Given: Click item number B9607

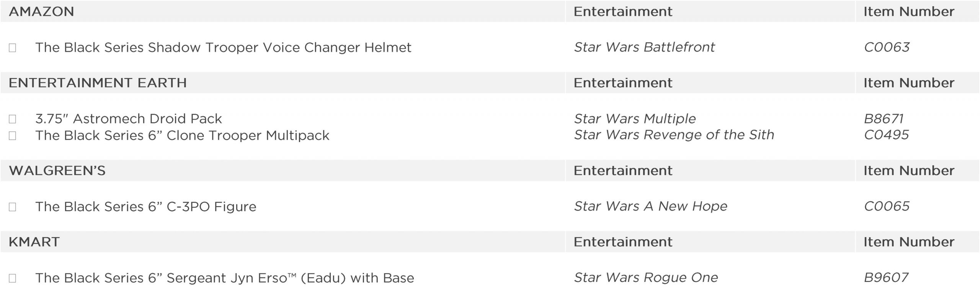Looking at the screenshot, I should click(x=886, y=277).
